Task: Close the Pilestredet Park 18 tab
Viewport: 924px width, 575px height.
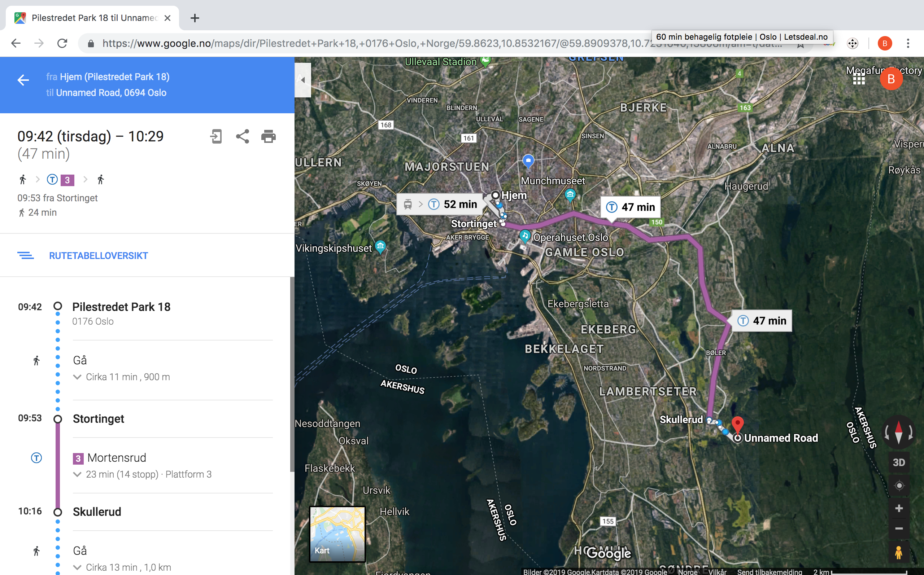Action: tap(167, 18)
